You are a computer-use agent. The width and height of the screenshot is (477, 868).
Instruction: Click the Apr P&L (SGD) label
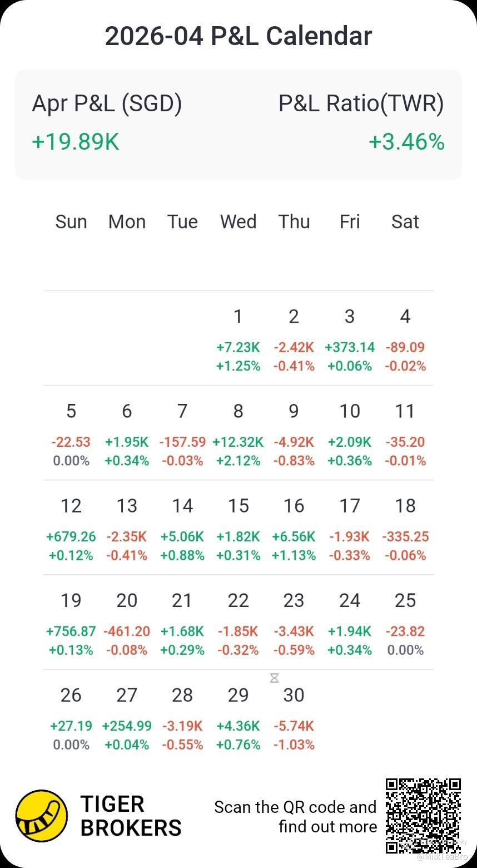[107, 103]
